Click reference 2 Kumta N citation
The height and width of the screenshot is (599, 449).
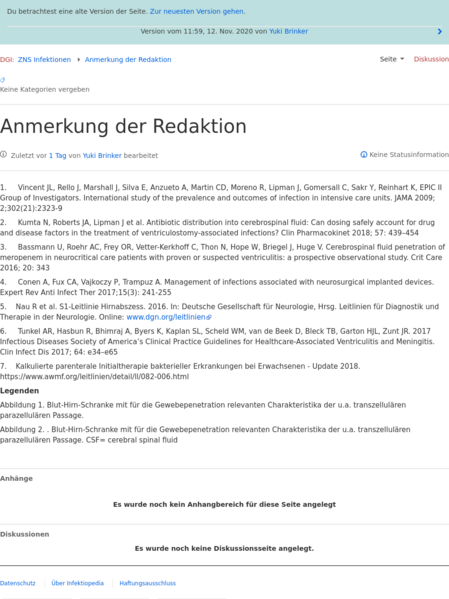(217, 228)
